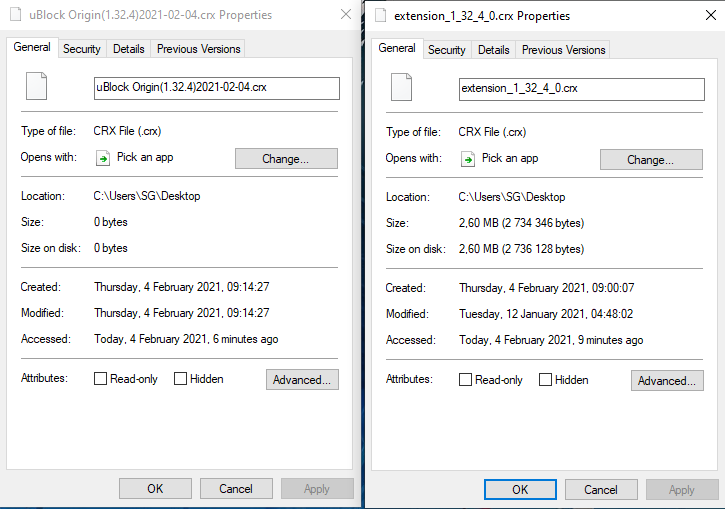Click Created date 09:00:07 text
The image size is (725, 509).
(547, 288)
